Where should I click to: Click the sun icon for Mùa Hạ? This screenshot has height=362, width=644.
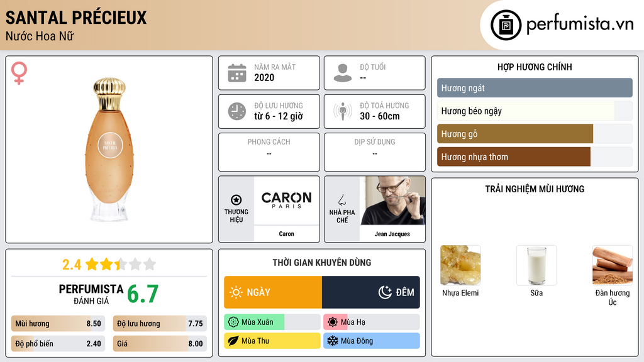click(333, 322)
